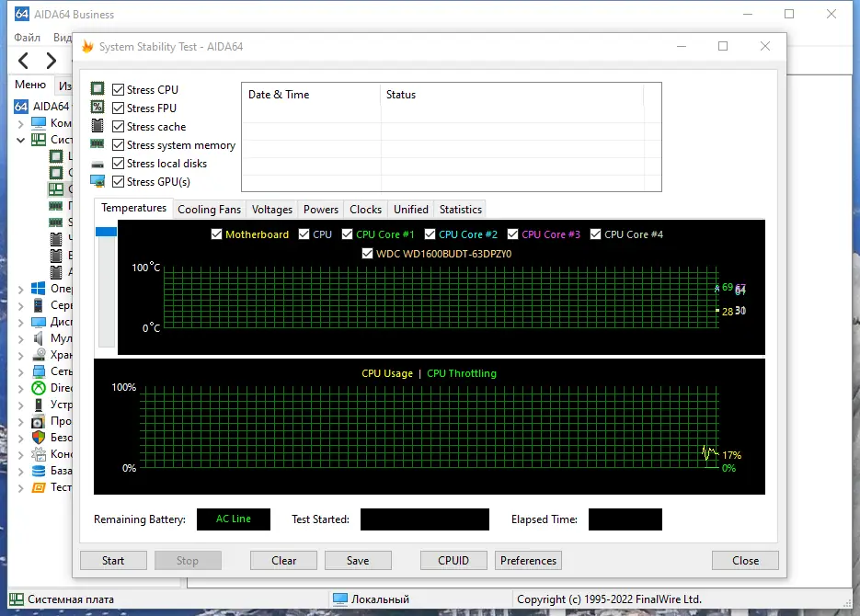
Task: Uncheck Stress GPU(s) checkbox
Action: tap(118, 181)
